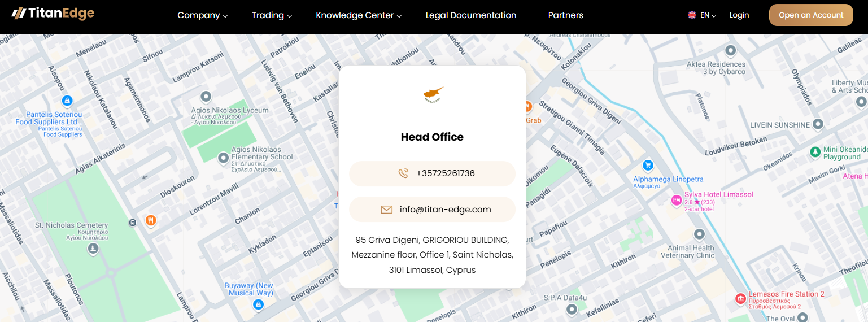
Task: Click the Loudvikou Betoken street label
Action: [736, 146]
